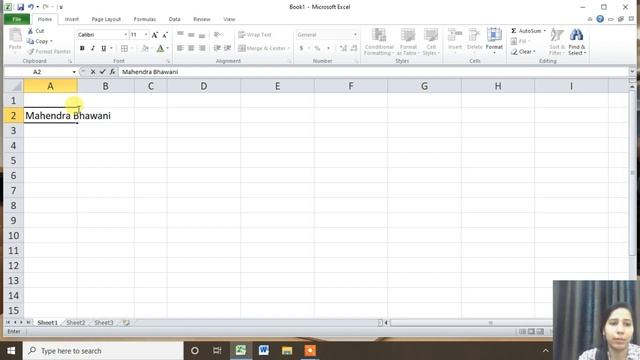This screenshot has width=640, height=360.
Task: Apply Accounting Number Format dollar icon
Action: point(301,48)
